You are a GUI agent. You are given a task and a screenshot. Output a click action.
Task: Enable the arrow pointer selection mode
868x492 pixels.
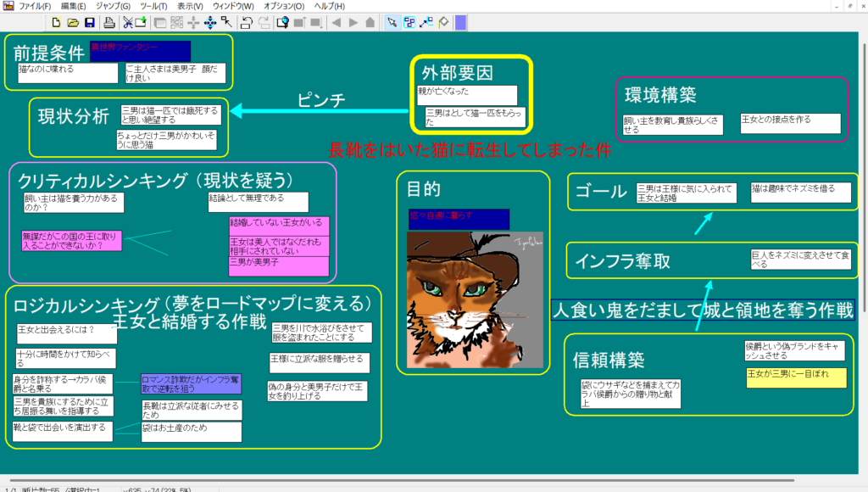point(392,22)
